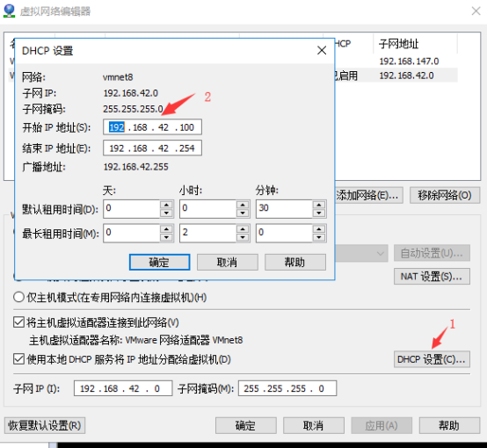Click the disabled 应用(A) button

(382, 425)
